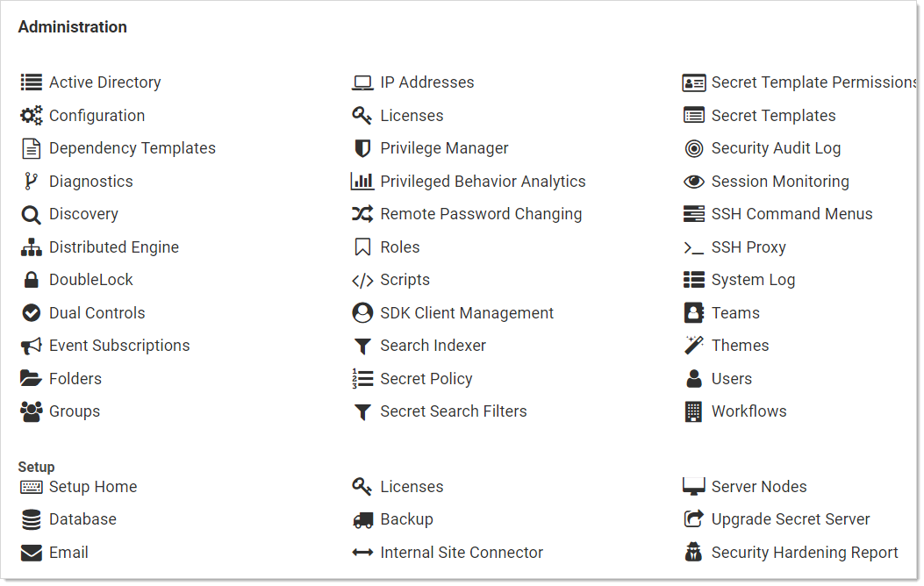924x586 pixels.
Task: Select Upgrade Secret Server link
Action: (791, 519)
